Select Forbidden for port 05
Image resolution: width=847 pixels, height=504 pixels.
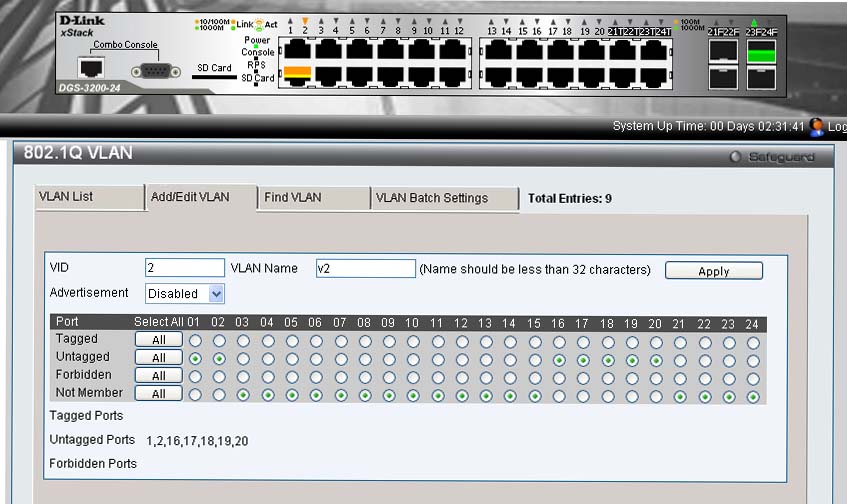tap(292, 376)
